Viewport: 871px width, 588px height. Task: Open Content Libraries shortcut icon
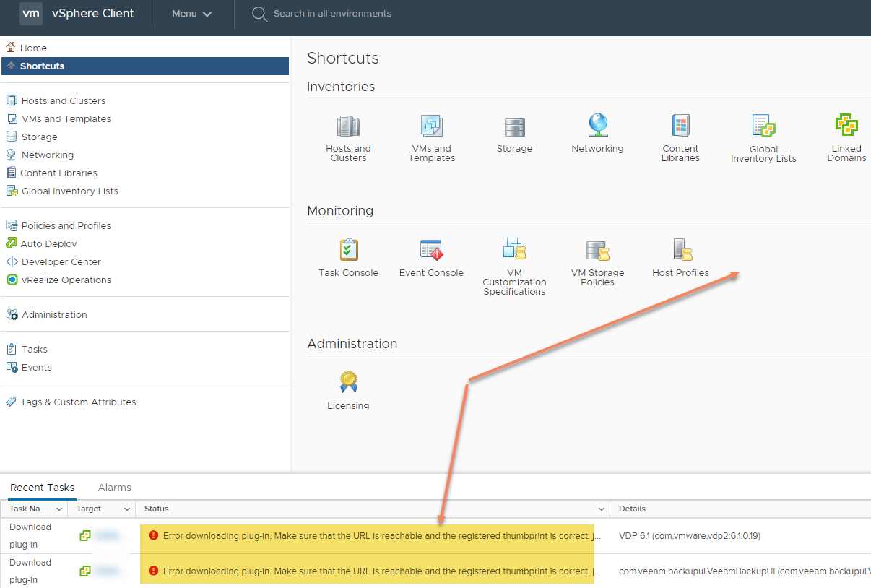coord(680,126)
